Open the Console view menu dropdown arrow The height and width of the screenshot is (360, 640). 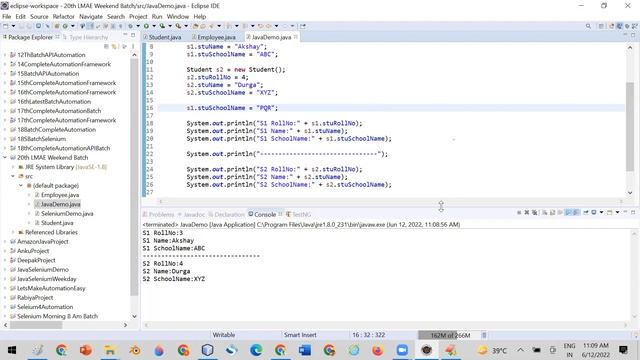pos(617,212)
